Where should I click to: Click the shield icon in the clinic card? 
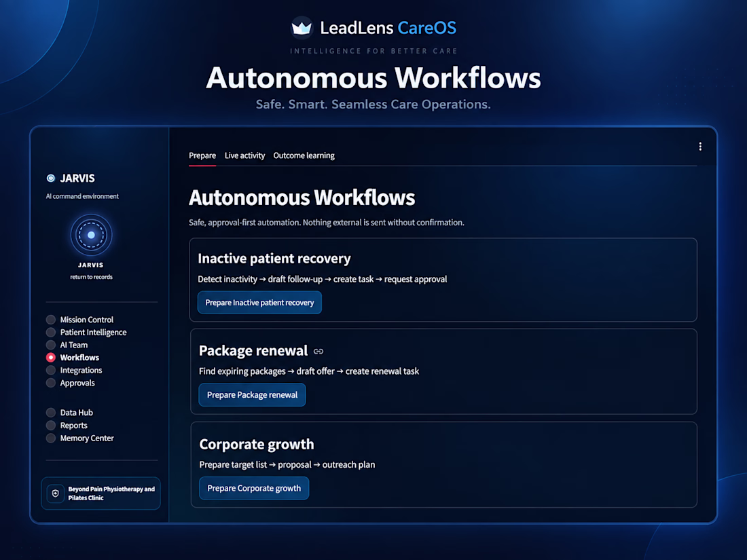[x=55, y=493]
